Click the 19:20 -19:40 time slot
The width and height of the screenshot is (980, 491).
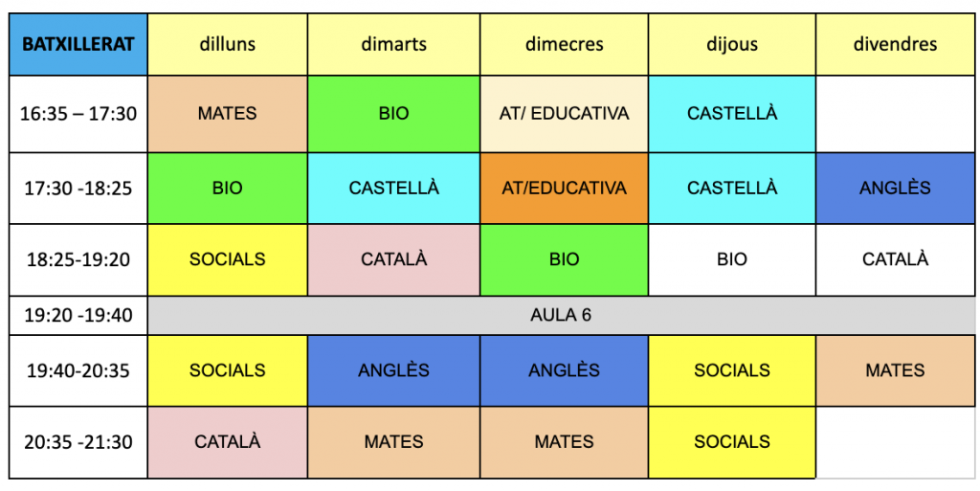78,316
